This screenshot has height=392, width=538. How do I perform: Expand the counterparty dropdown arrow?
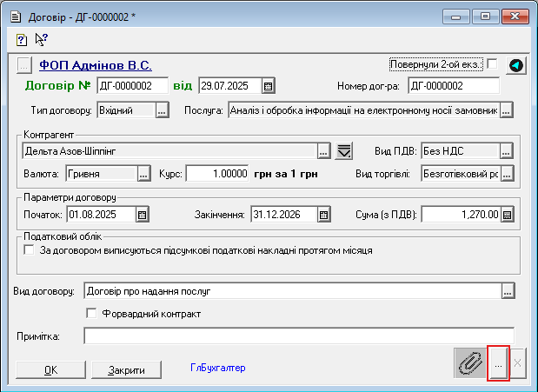[x=344, y=151]
